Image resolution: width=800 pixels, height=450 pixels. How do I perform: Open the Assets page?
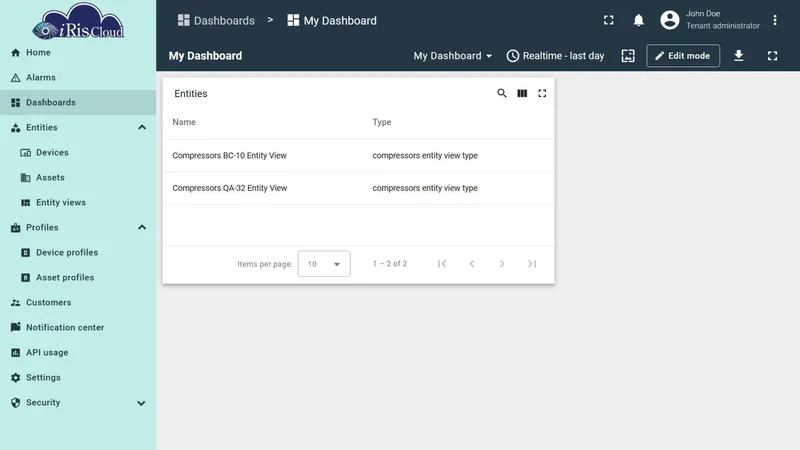click(x=78, y=178)
